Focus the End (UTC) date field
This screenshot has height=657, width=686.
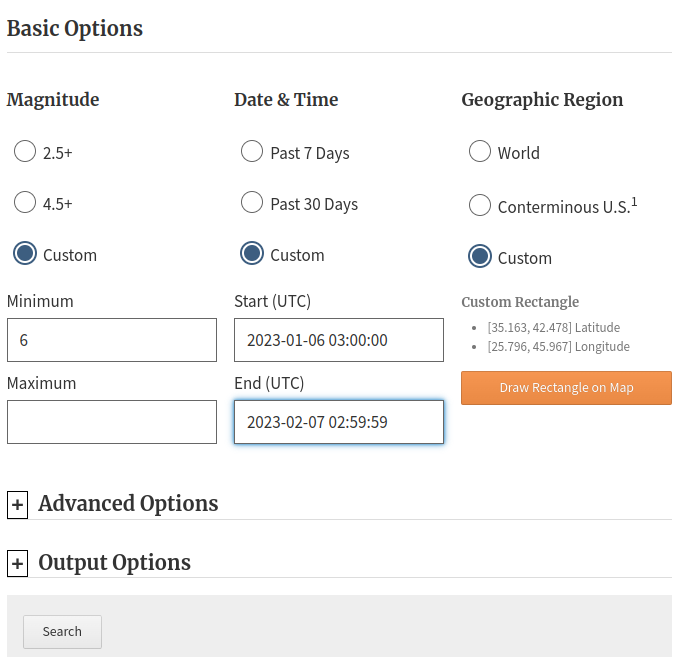tap(339, 422)
